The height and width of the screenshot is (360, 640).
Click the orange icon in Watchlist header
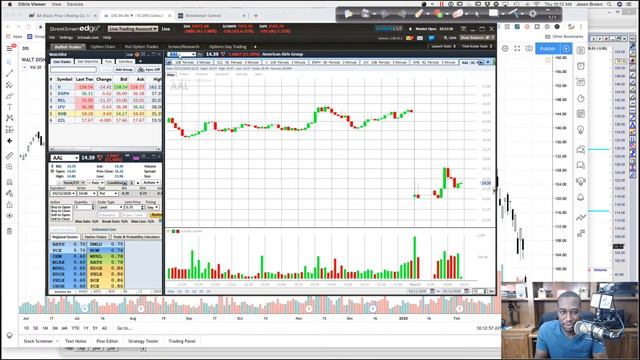(x=137, y=54)
